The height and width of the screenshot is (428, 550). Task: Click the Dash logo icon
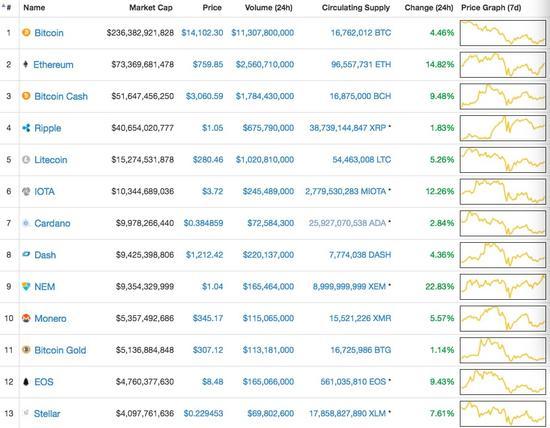[x=26, y=254]
